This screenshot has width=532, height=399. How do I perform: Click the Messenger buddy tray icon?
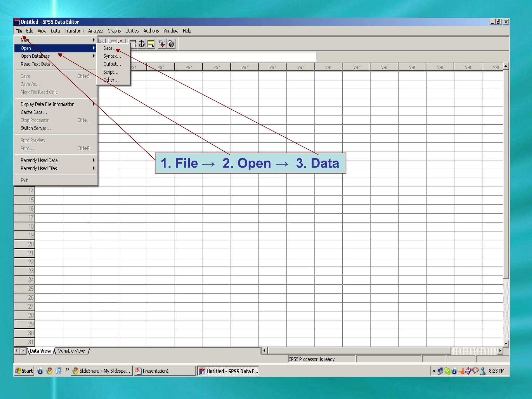pos(483,371)
